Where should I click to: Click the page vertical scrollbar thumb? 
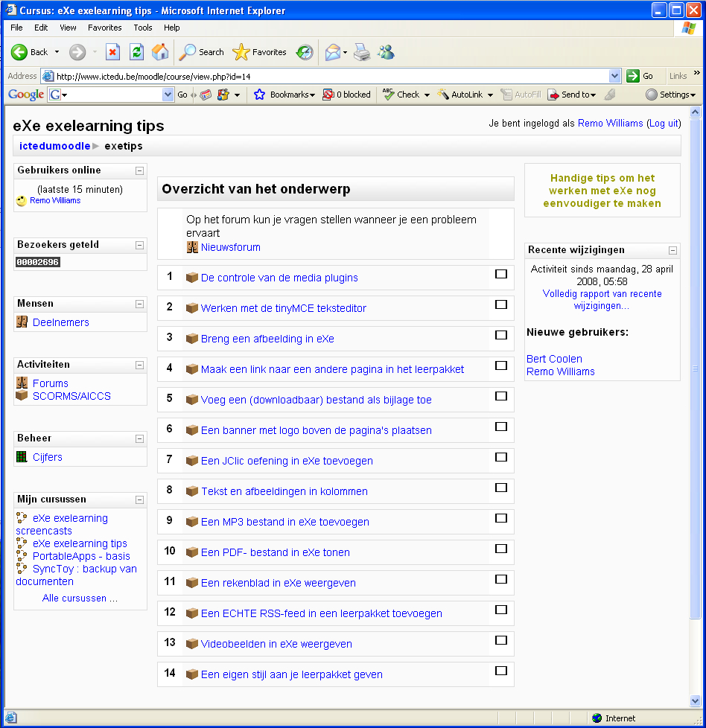click(x=695, y=368)
